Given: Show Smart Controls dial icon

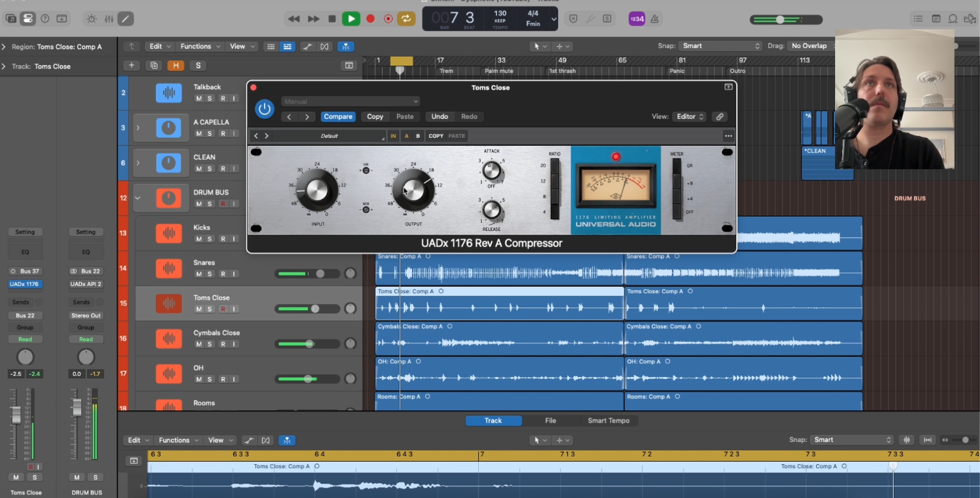Looking at the screenshot, I should pos(91,19).
